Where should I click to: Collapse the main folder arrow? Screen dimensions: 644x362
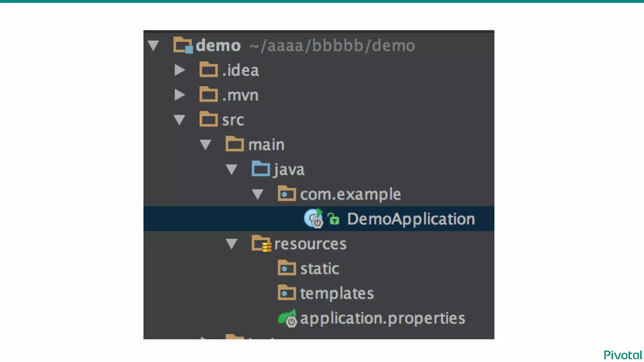coord(206,145)
